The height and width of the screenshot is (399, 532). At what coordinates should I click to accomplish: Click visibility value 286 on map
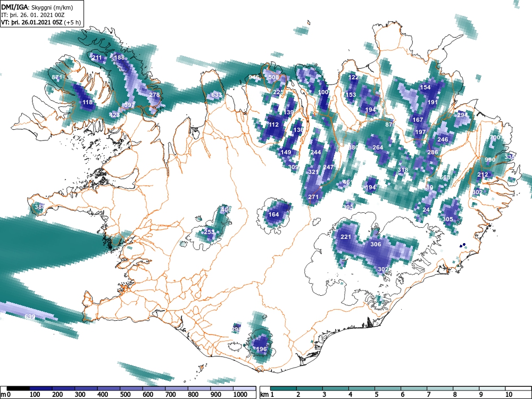click(x=433, y=152)
